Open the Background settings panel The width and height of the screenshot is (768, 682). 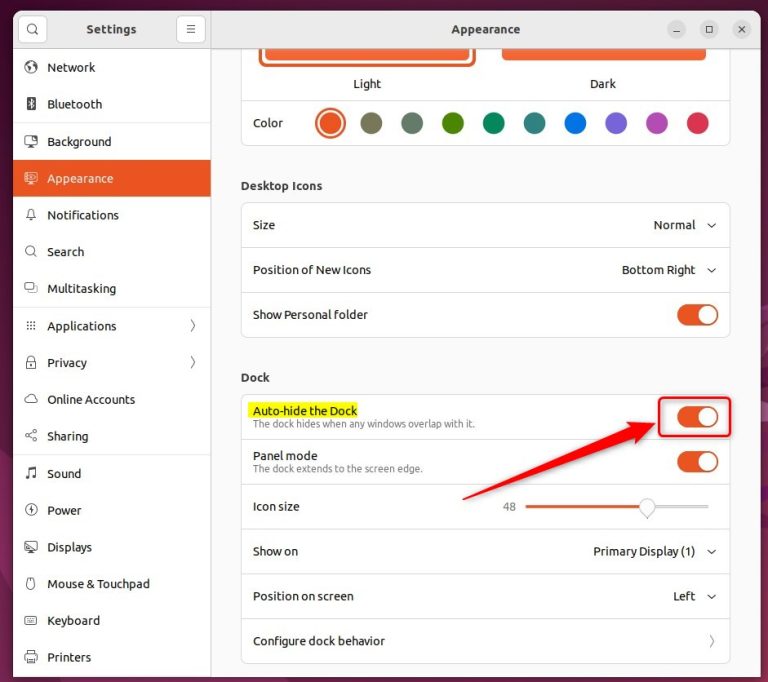pos(112,142)
